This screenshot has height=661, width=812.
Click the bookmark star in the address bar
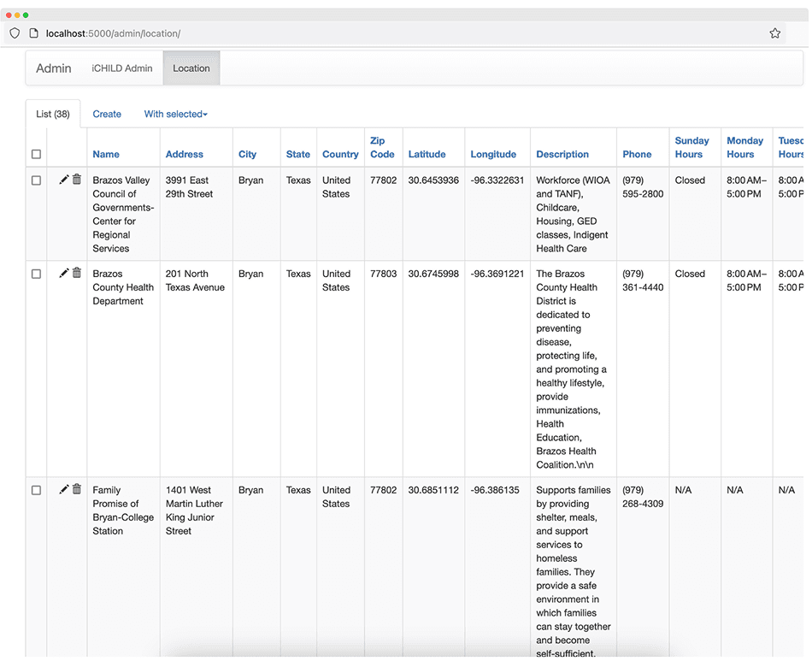(x=774, y=32)
